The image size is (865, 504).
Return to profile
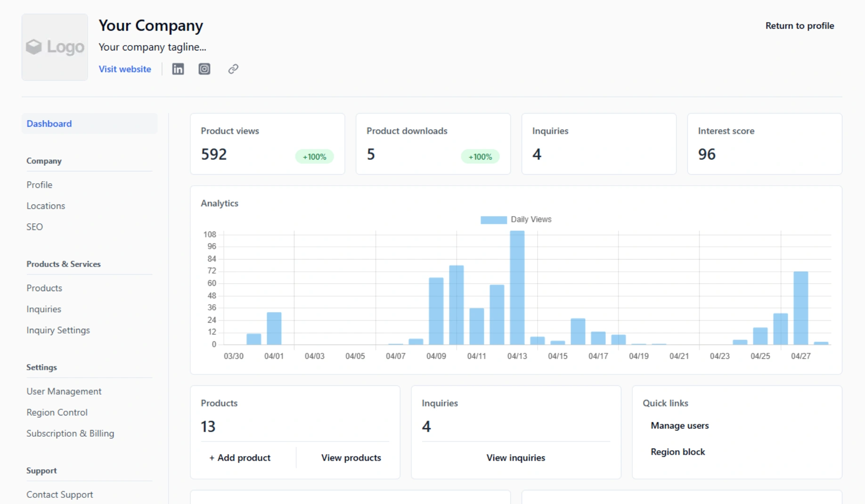pyautogui.click(x=800, y=25)
